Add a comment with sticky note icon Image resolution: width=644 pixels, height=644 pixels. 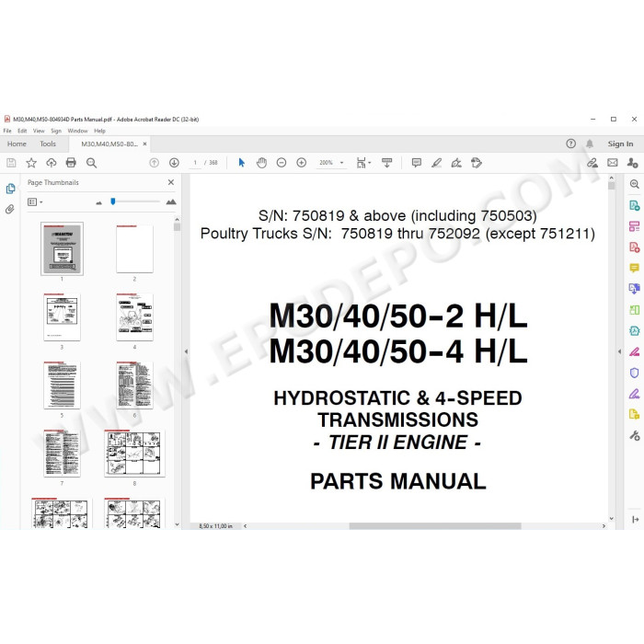(417, 163)
